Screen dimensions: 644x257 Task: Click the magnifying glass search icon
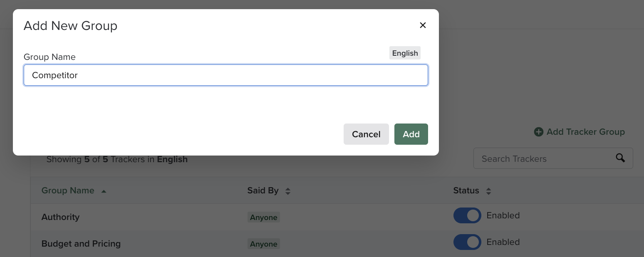pyautogui.click(x=620, y=158)
